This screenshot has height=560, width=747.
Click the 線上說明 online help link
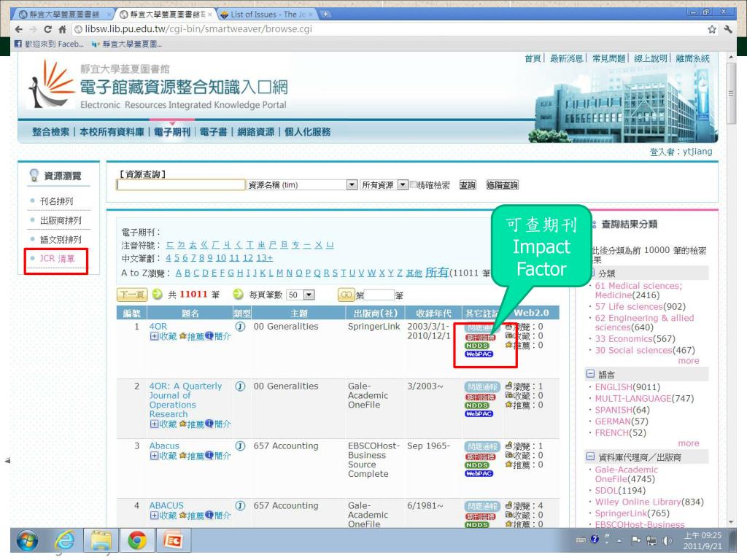650,58
